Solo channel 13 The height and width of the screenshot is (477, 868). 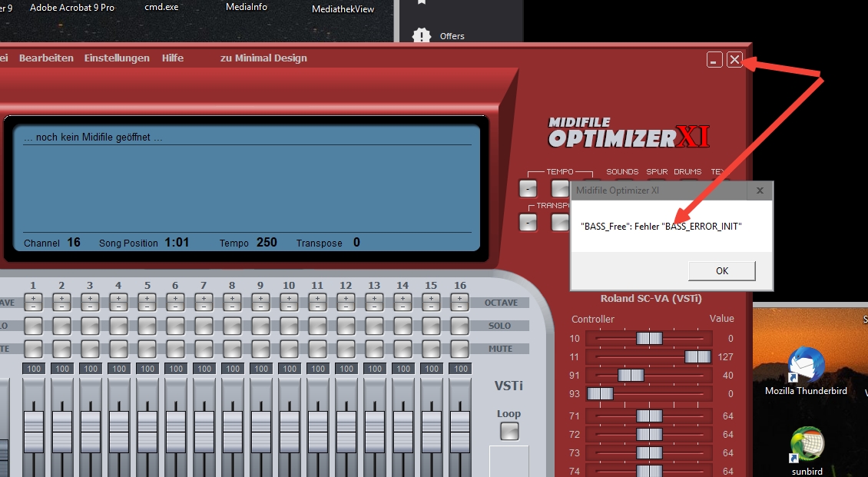click(x=375, y=326)
